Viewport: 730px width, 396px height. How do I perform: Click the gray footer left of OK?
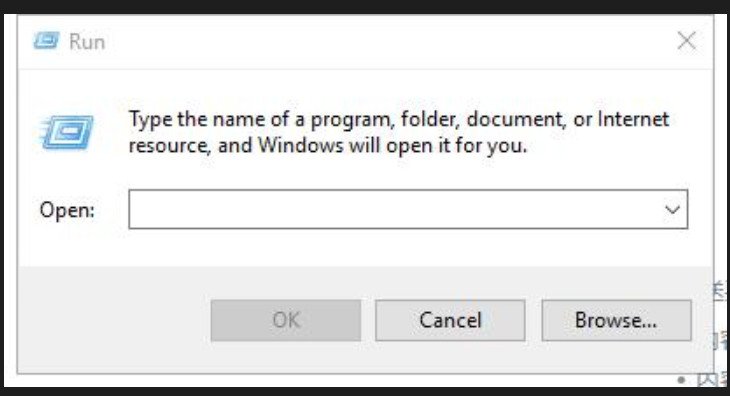pos(114,320)
